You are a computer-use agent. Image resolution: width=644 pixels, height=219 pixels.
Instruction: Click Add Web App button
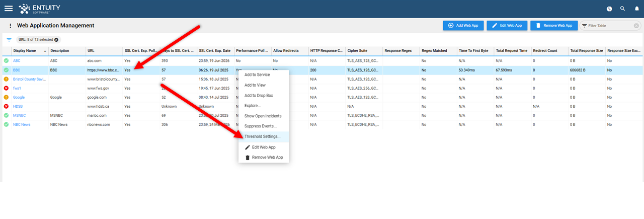[463, 25]
